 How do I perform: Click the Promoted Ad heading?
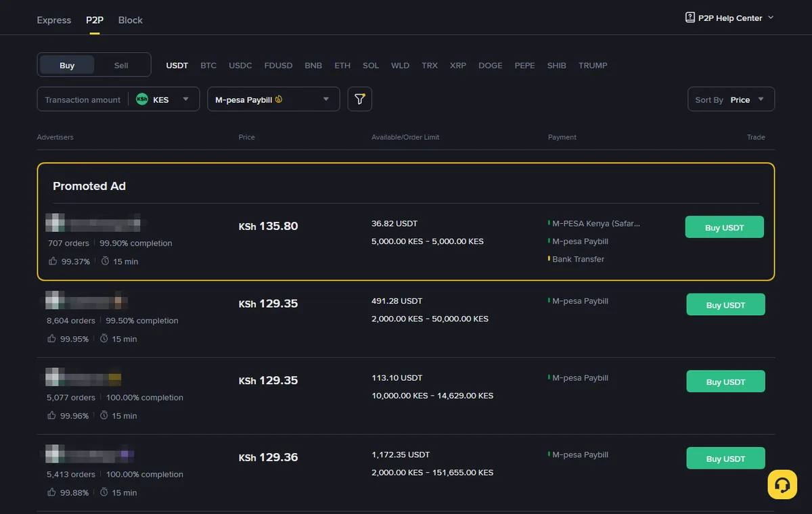tap(89, 186)
